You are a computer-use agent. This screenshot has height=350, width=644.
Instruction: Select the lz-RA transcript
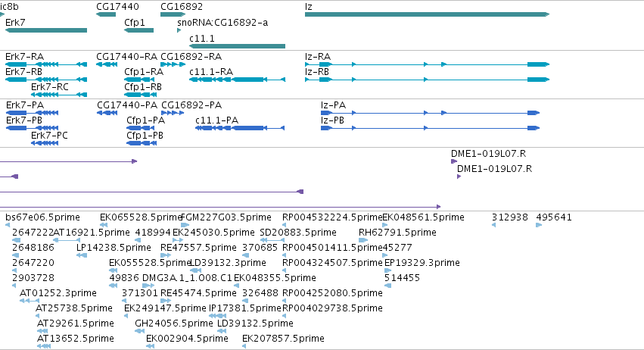point(427,64)
